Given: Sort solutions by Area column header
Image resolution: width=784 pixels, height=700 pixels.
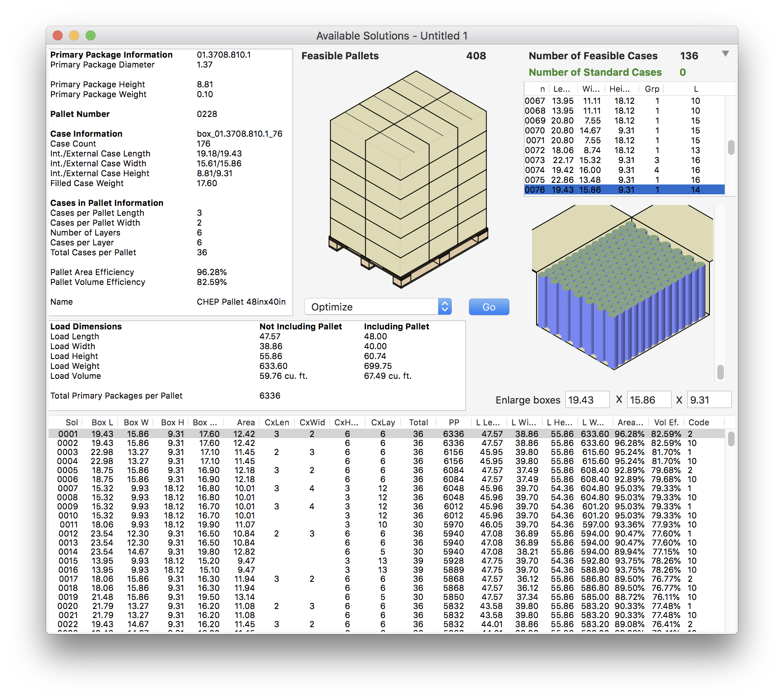Looking at the screenshot, I should click(241, 422).
